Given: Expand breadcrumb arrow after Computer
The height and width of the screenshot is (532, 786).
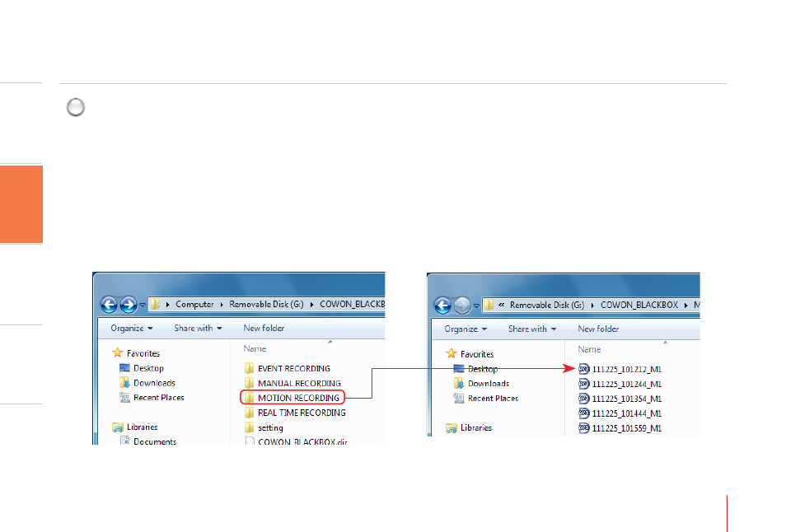Looking at the screenshot, I should (x=222, y=305).
